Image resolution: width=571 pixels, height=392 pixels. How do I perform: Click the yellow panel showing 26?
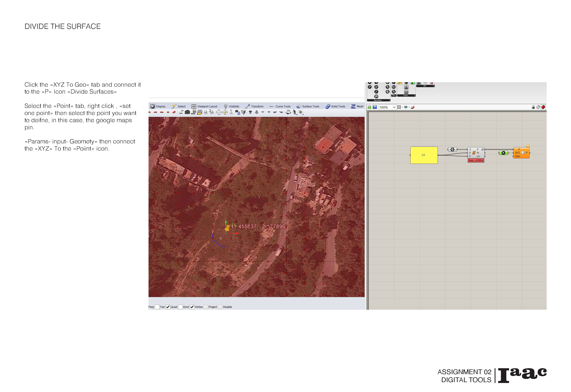click(x=424, y=155)
